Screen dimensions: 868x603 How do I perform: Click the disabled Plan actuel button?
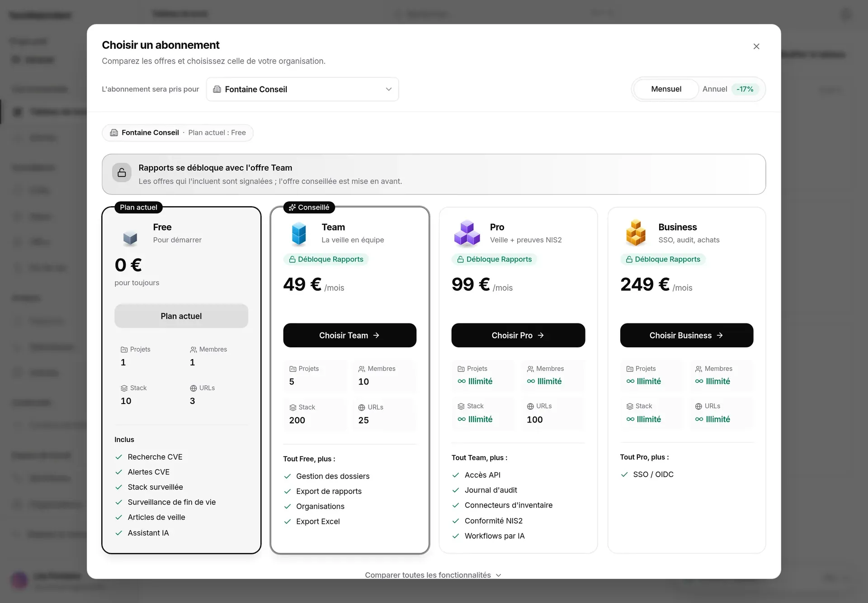click(181, 316)
